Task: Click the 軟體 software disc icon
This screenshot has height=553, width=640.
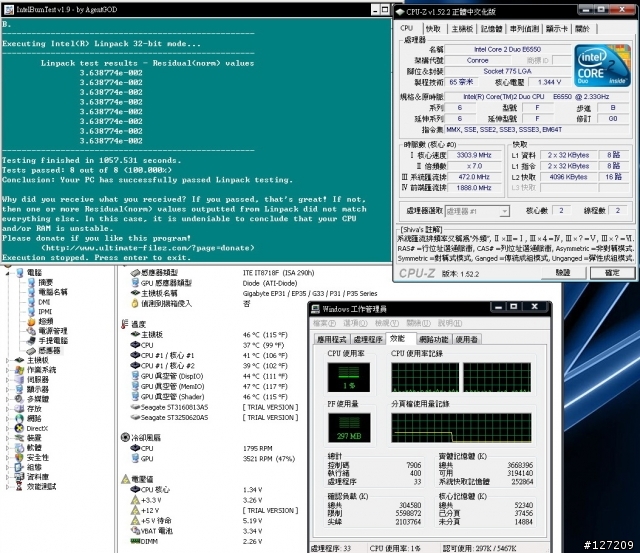Action: tap(19, 448)
